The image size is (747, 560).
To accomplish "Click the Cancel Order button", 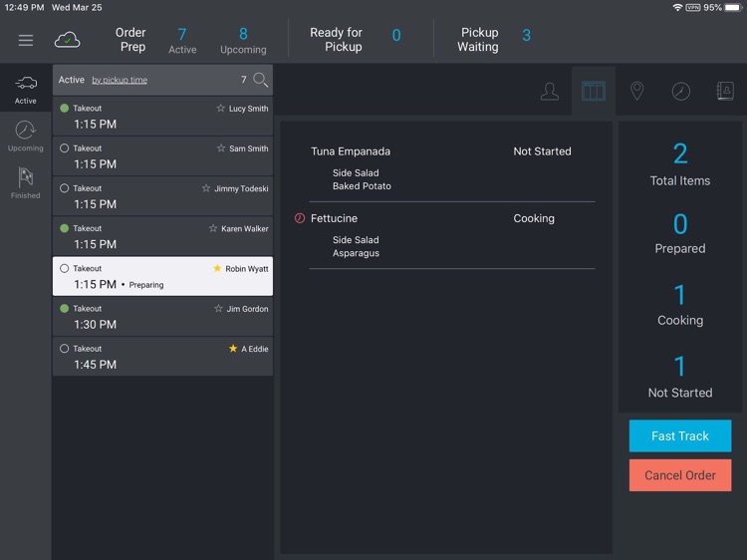I will coord(680,475).
